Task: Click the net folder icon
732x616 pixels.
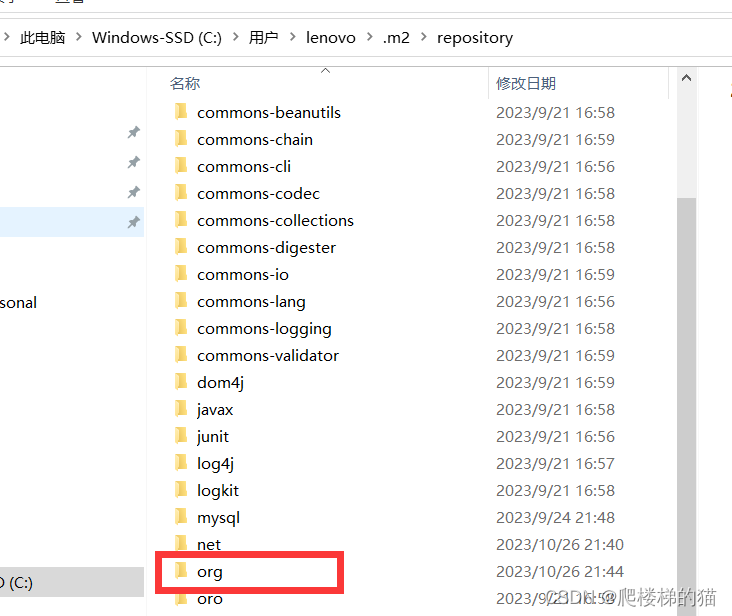Action: [x=181, y=544]
